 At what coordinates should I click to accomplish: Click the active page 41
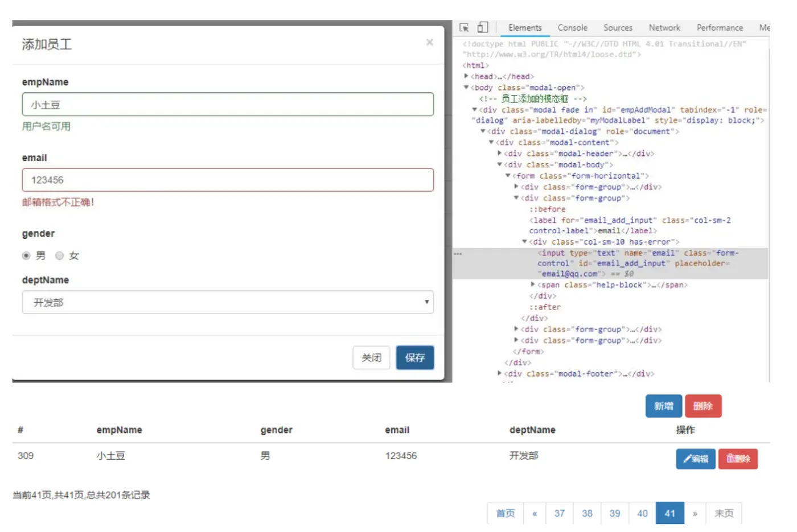(670, 513)
